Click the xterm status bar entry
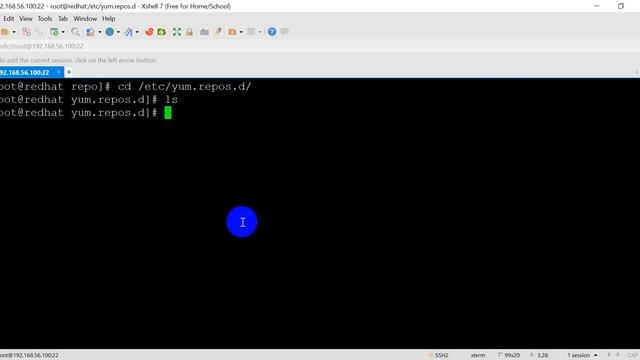The width and height of the screenshot is (640, 360). tap(478, 355)
